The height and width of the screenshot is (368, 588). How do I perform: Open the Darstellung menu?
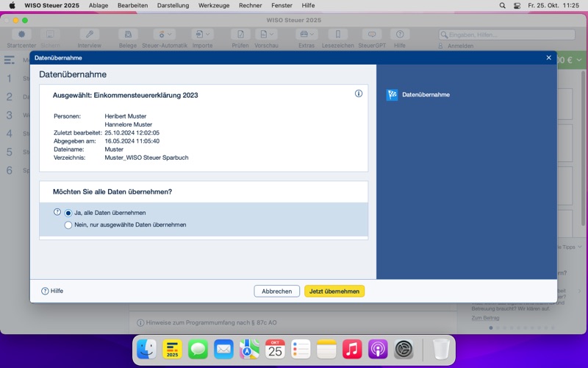click(x=173, y=6)
